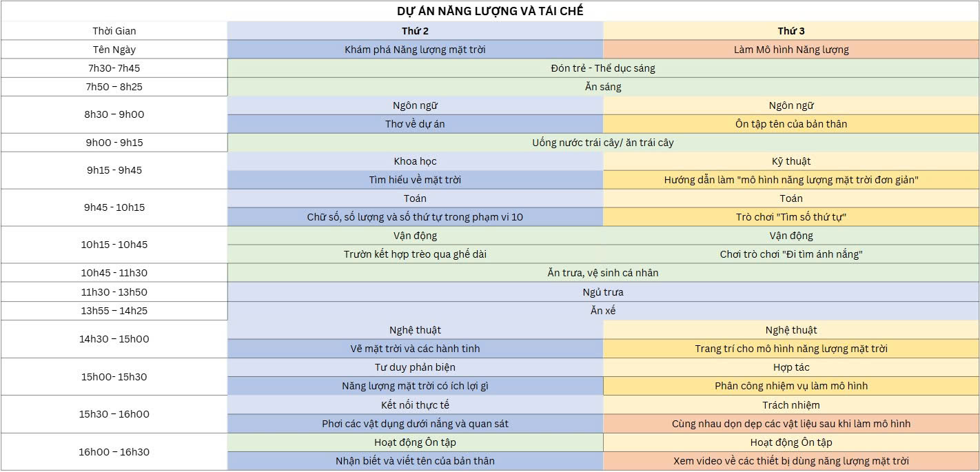
Task: Select the Ngủ trưa merged row
Action: [x=603, y=292]
